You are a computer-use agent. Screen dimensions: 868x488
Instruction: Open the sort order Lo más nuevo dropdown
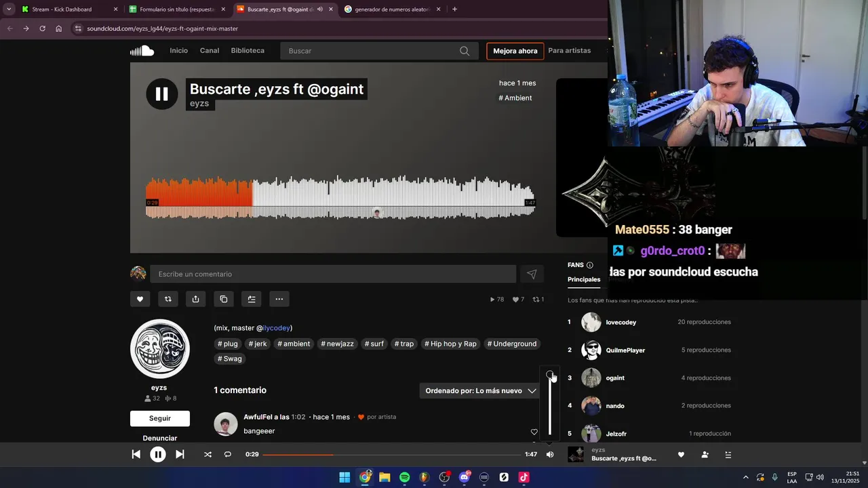tap(481, 390)
